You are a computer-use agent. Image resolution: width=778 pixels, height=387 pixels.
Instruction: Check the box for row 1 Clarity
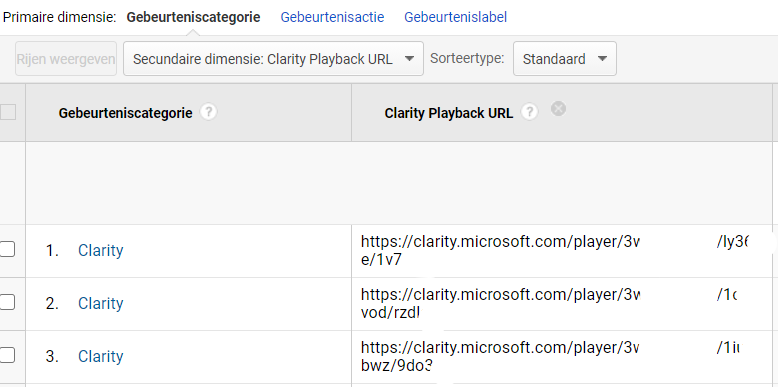(x=7, y=249)
